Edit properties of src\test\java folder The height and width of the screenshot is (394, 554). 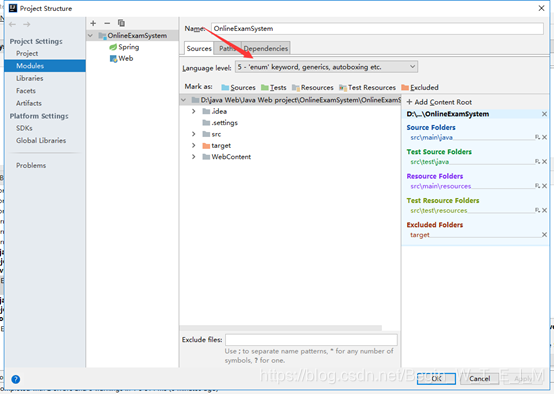pyautogui.click(x=537, y=161)
